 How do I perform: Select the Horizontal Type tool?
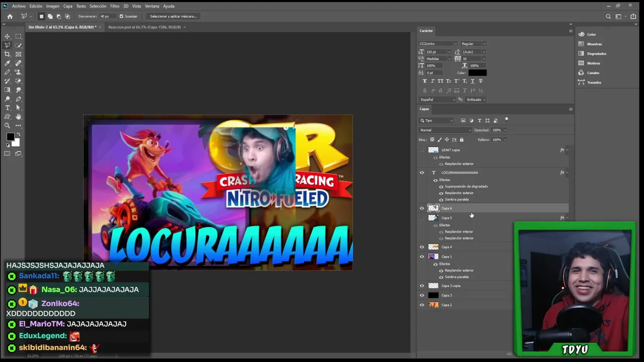point(7,108)
